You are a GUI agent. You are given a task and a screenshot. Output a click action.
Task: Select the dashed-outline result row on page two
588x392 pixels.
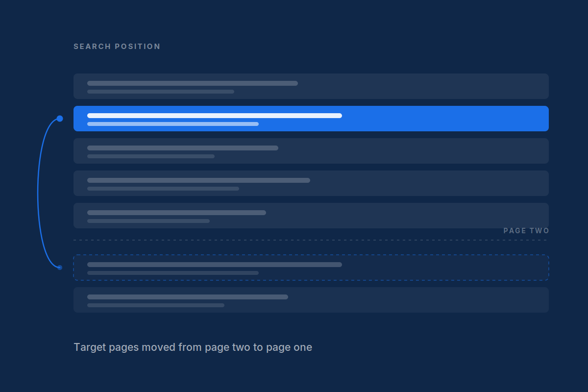(x=311, y=268)
